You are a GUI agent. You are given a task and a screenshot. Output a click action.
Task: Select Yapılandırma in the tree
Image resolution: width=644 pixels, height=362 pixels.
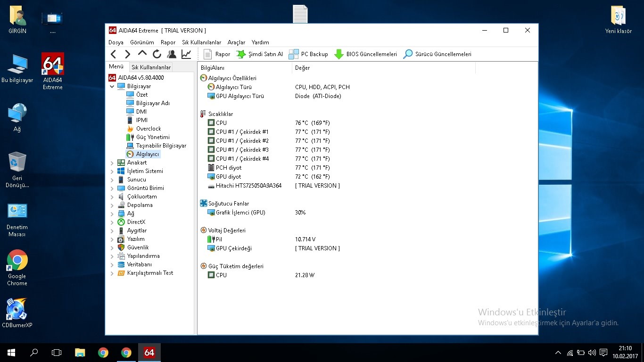139,256
